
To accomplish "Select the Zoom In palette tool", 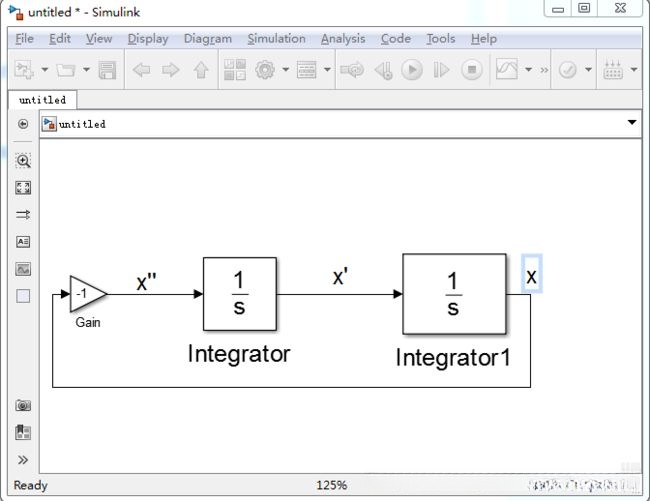I will (x=23, y=160).
